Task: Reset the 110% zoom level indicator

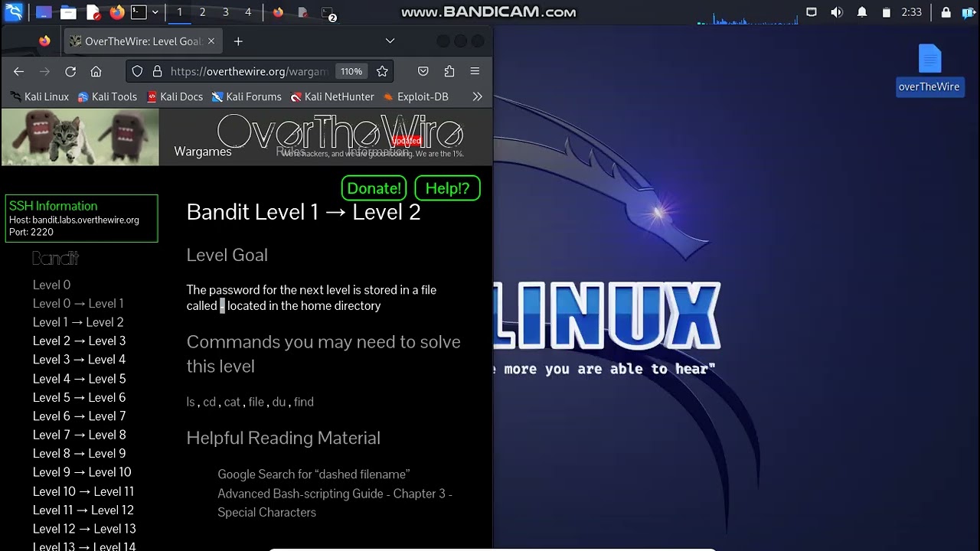Action: 351,71
